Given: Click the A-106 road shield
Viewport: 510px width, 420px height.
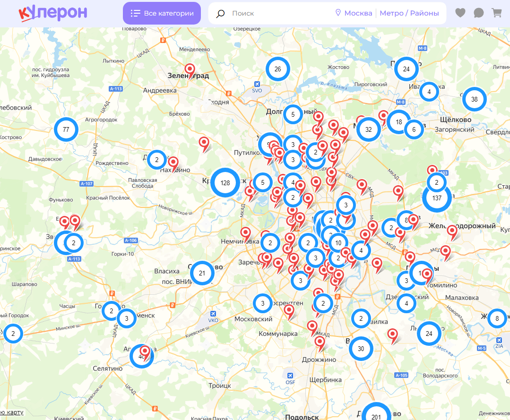Looking at the screenshot, I should click(x=131, y=240).
